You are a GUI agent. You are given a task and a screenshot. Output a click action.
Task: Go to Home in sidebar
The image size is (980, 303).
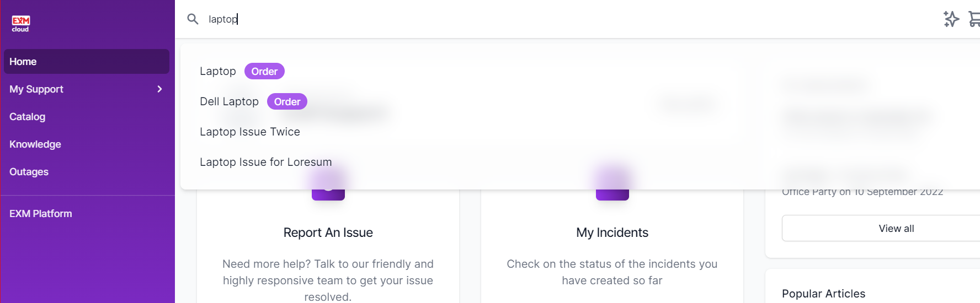click(x=87, y=62)
